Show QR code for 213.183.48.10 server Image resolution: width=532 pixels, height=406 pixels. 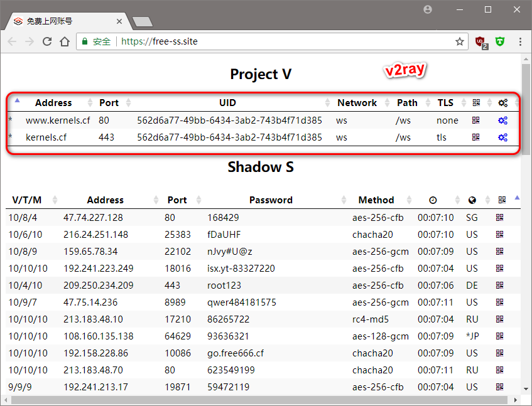tap(499, 319)
